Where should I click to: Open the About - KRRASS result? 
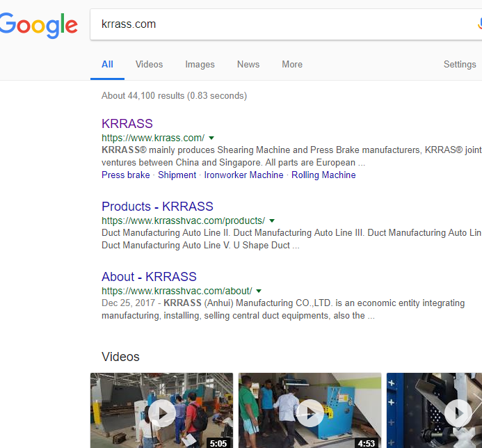(x=149, y=277)
